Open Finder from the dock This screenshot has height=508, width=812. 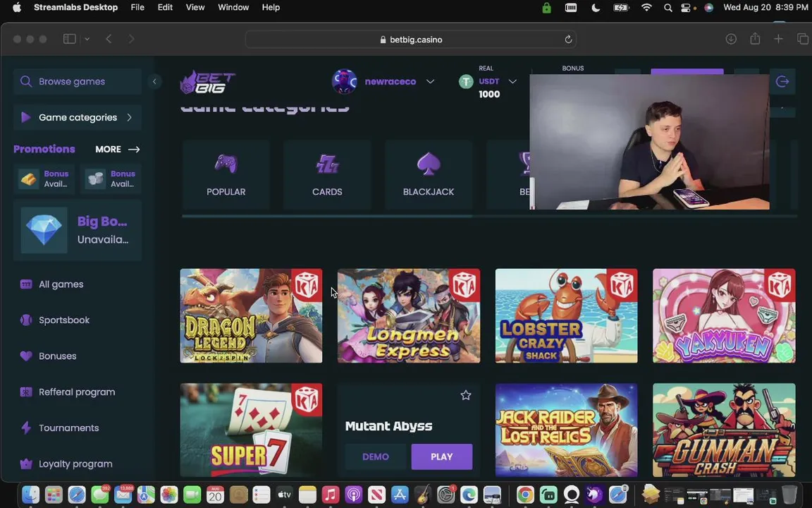click(31, 495)
